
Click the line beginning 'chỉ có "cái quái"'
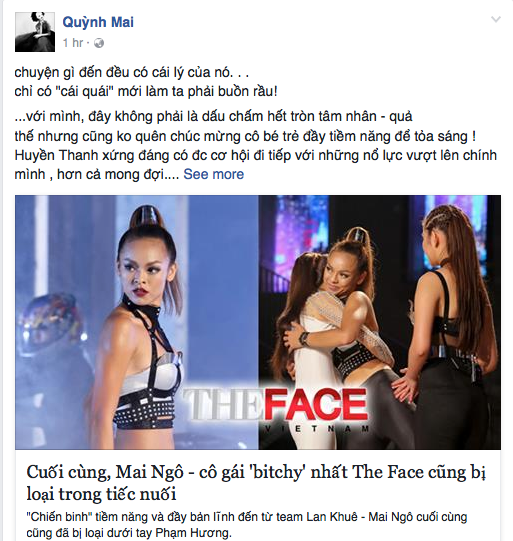click(146, 91)
